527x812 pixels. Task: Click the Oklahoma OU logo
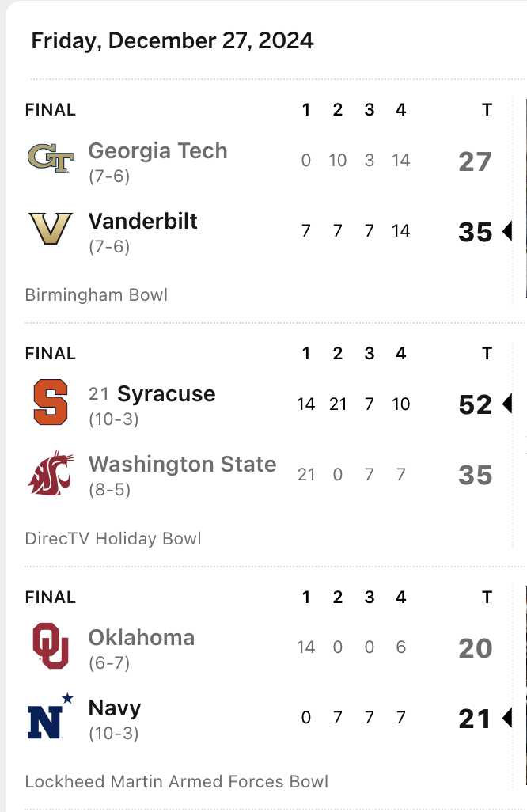pos(50,646)
